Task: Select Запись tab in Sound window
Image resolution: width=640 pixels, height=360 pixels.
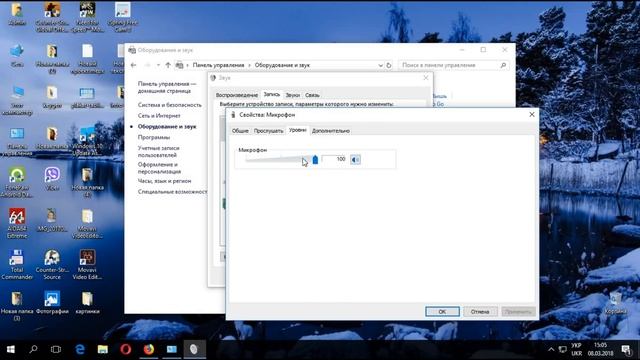Action: pos(271,94)
